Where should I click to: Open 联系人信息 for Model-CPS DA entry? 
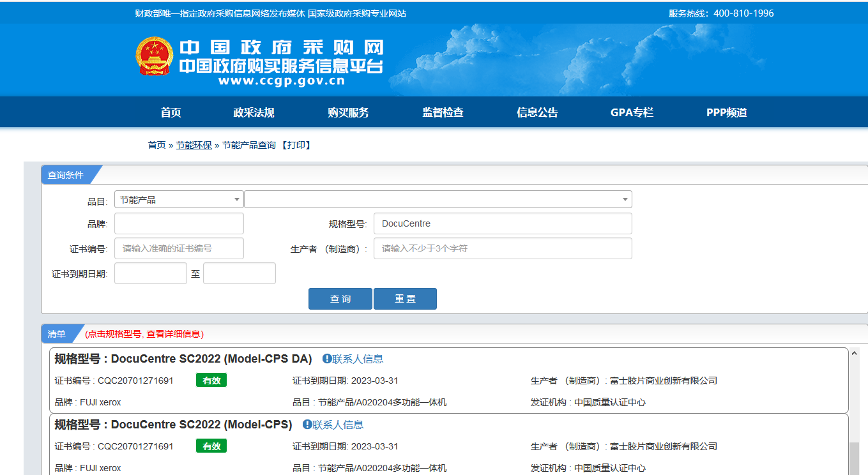point(358,359)
